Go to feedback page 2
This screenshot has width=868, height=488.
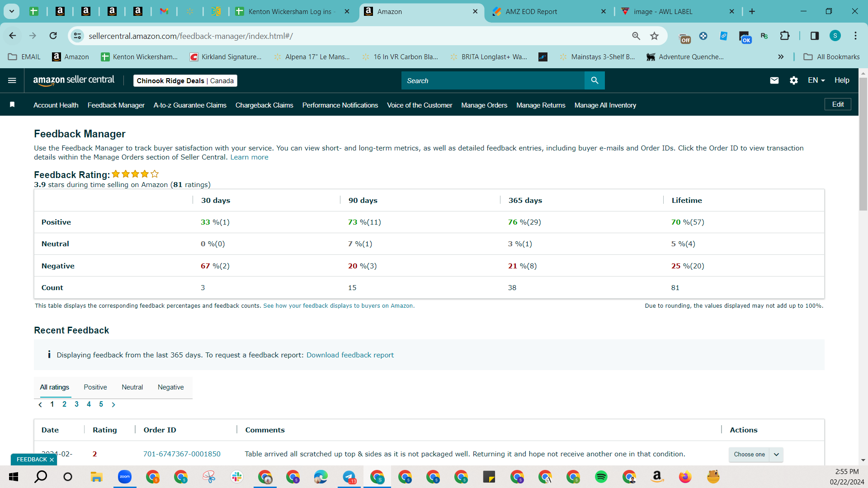[64, 404]
